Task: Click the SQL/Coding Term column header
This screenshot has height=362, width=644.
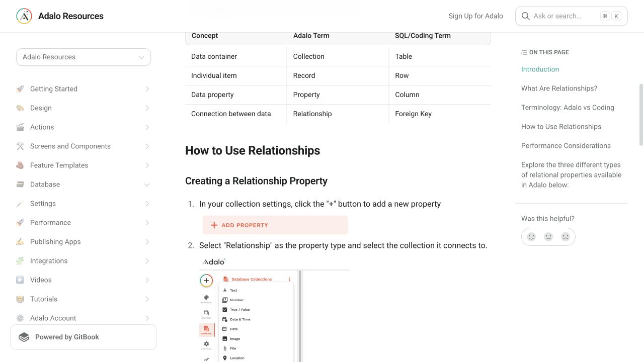Action: (x=423, y=36)
